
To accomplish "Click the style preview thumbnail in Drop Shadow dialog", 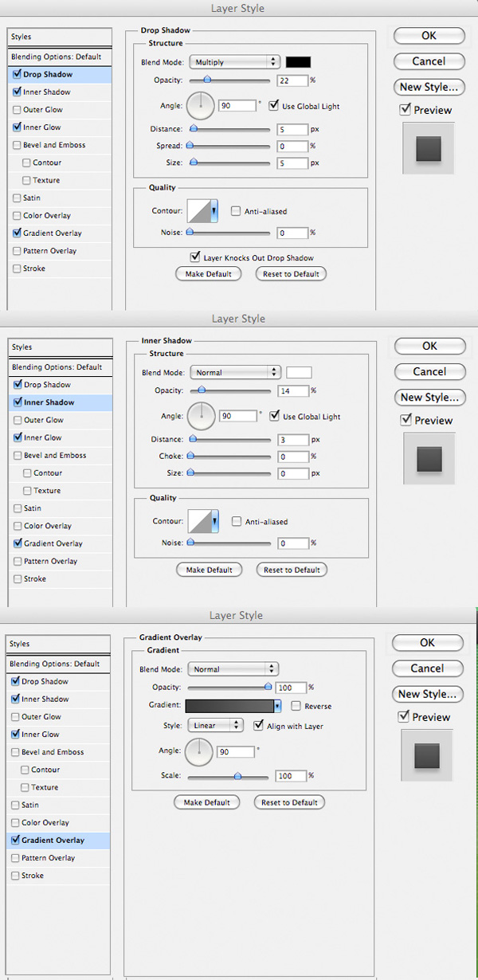I will 429,149.
